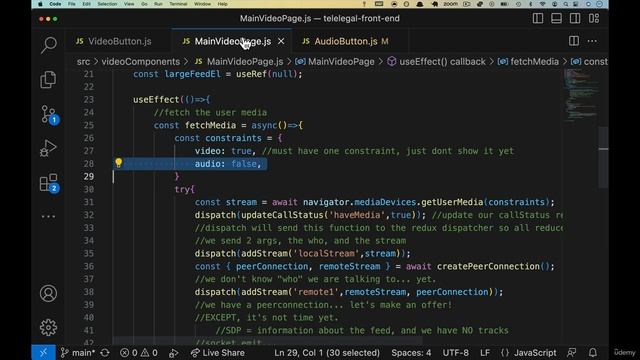Show additional views ellipsis in activity bar
This screenshot has height=360, width=640.
pos(48,216)
